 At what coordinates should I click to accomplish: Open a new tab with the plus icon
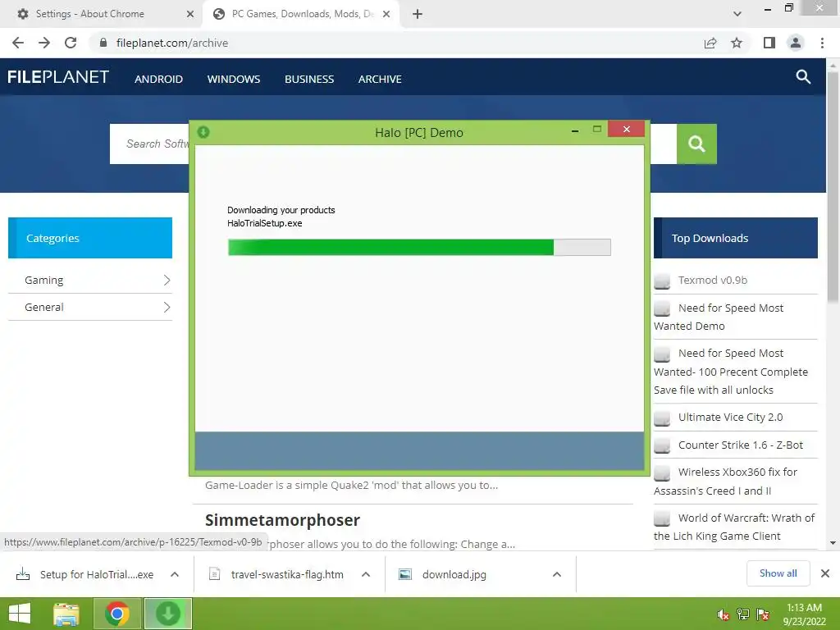click(418, 14)
